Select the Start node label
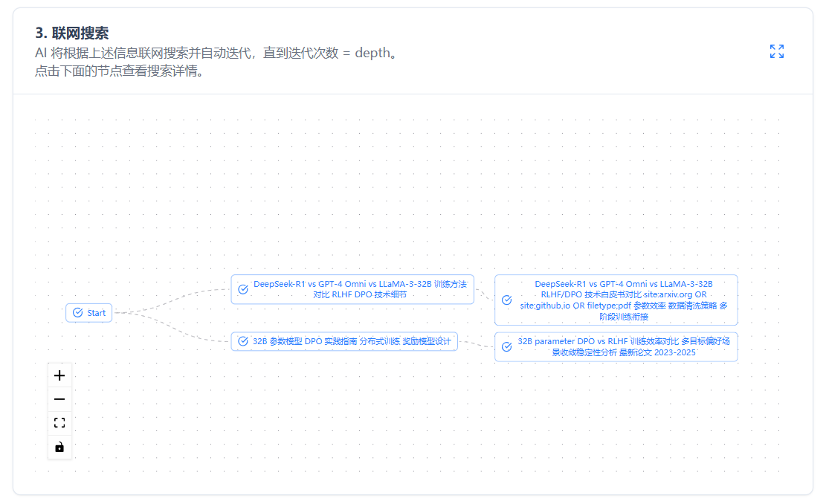This screenshot has width=826, height=504. click(97, 313)
